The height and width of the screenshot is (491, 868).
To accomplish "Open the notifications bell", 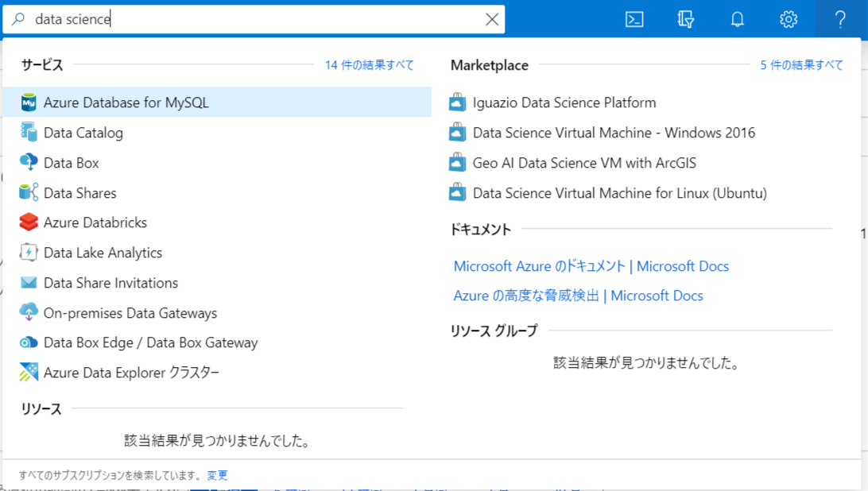I will coord(737,20).
